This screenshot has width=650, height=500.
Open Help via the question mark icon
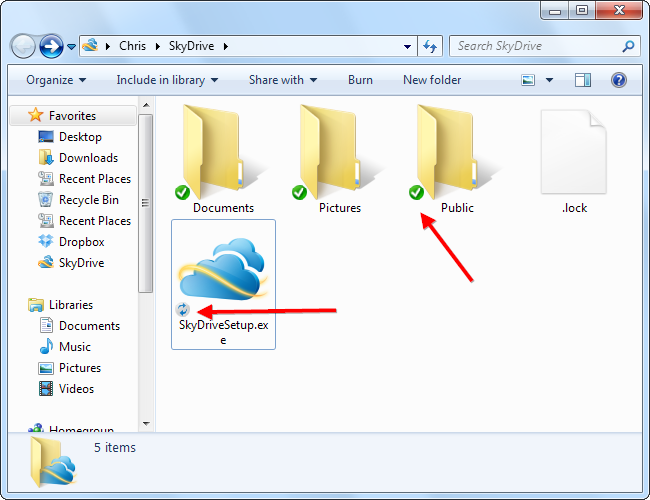coord(618,80)
